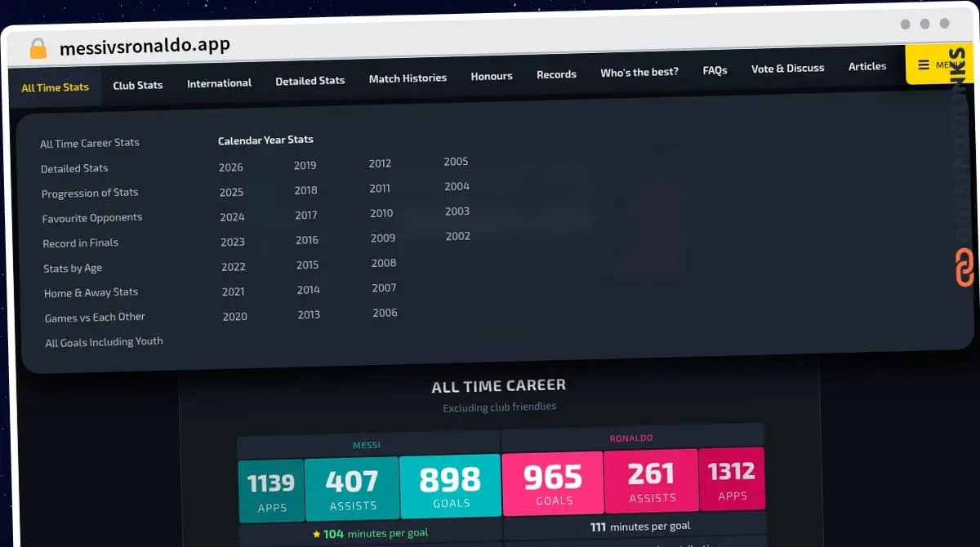Image resolution: width=980 pixels, height=547 pixels.
Task: Click Ronaldo's 261 Assists tile
Action: tap(651, 481)
